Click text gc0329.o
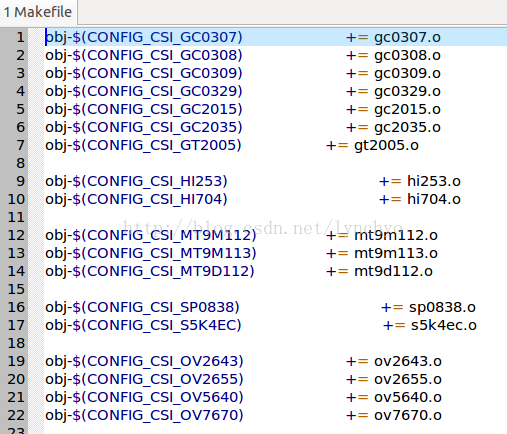507x434 pixels. 407,91
